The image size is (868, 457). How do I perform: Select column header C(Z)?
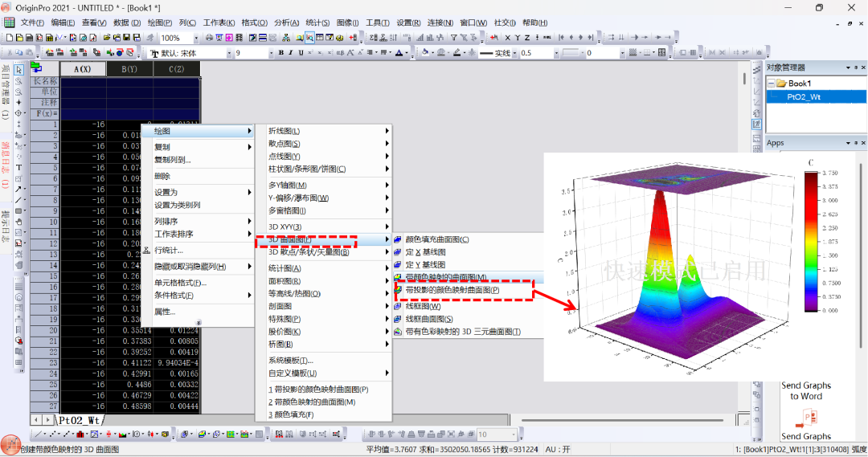[x=176, y=69]
